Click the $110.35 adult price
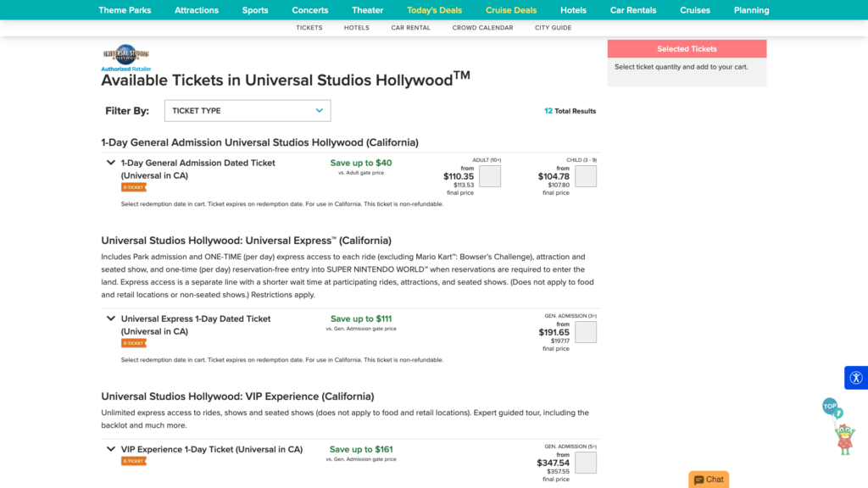This screenshot has width=868, height=488. [x=459, y=176]
